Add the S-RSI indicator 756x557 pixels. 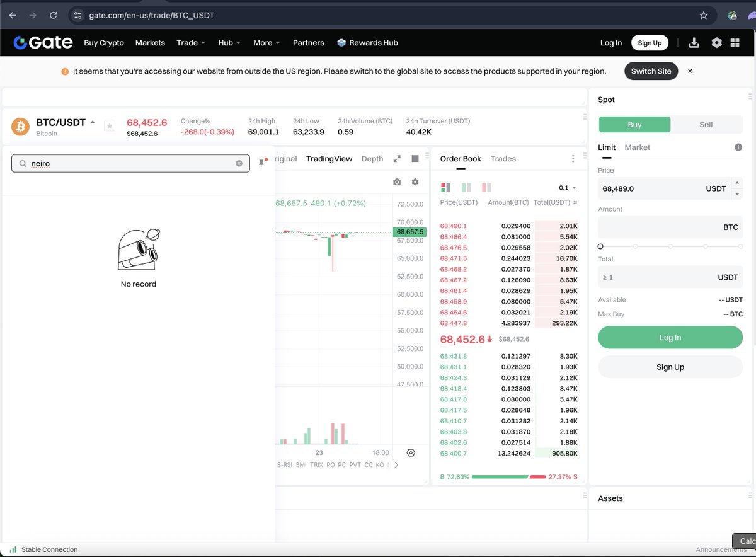284,465
